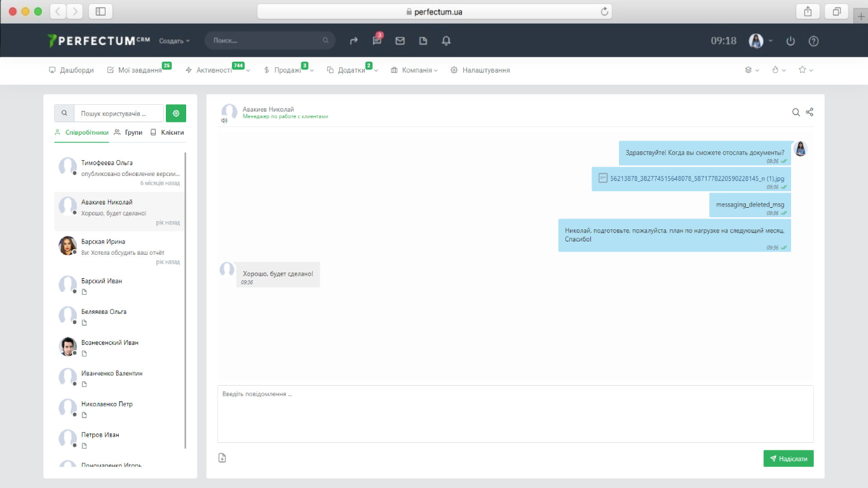The width and height of the screenshot is (868, 488).
Task: Open the document notes icon in header
Action: coord(423,41)
